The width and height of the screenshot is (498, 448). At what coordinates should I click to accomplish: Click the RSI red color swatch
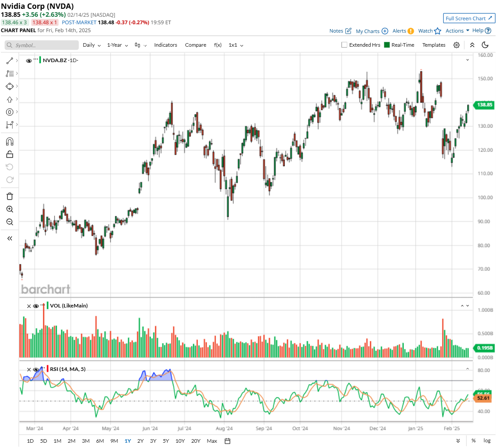coord(47,369)
